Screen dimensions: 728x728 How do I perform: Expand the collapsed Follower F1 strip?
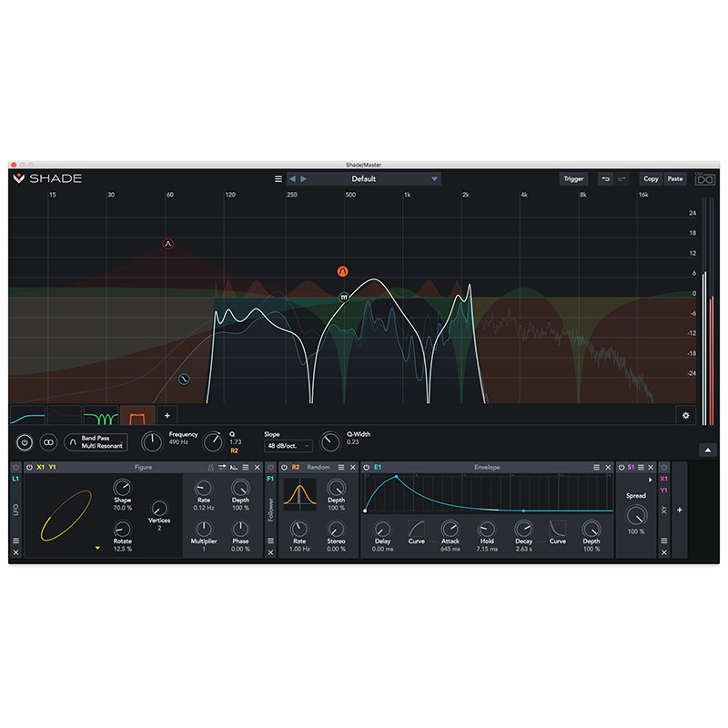(x=270, y=510)
